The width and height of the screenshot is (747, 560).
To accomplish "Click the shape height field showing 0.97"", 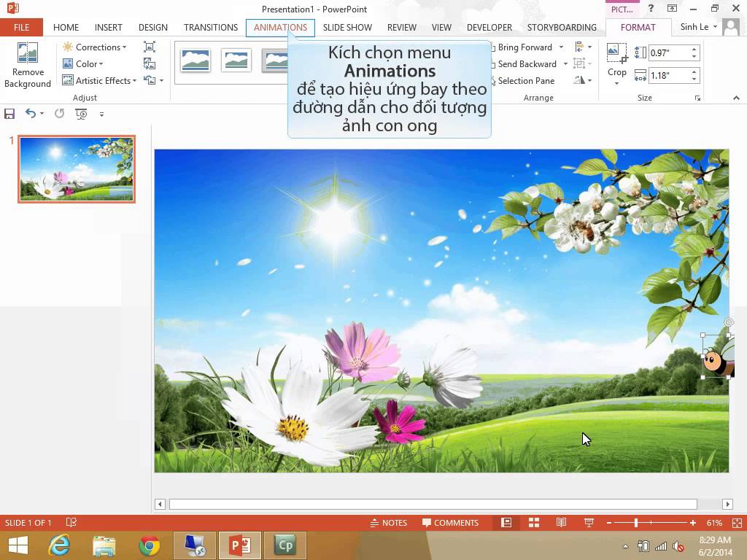I will click(669, 52).
